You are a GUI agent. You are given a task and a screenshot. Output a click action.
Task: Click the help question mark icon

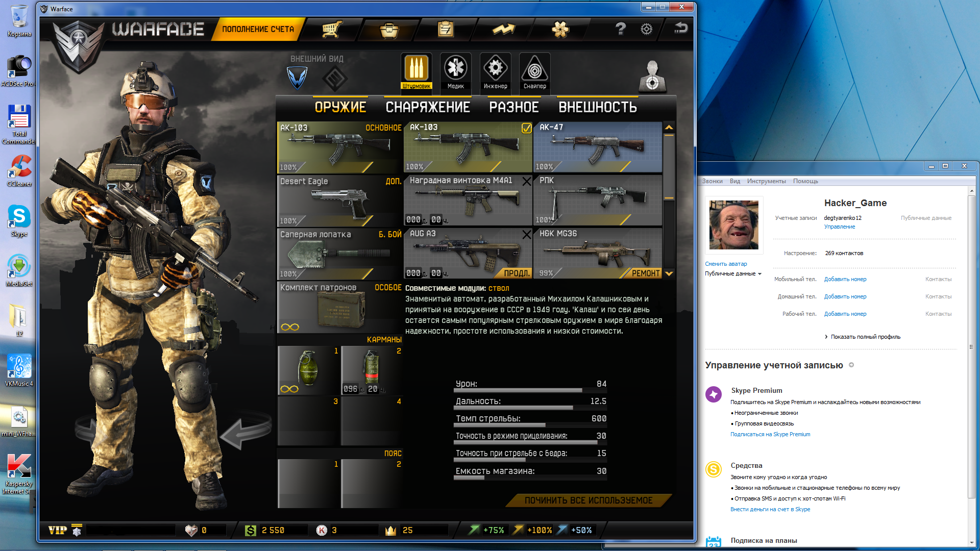pos(620,29)
